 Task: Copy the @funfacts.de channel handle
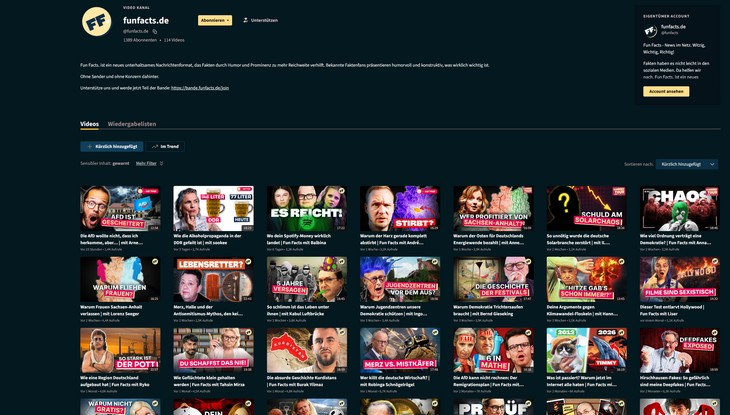click(x=155, y=32)
